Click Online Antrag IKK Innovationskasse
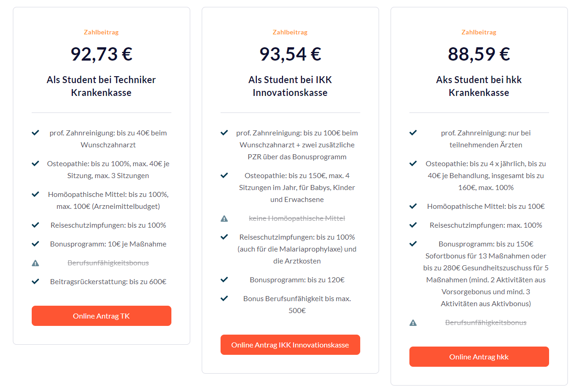 click(290, 345)
